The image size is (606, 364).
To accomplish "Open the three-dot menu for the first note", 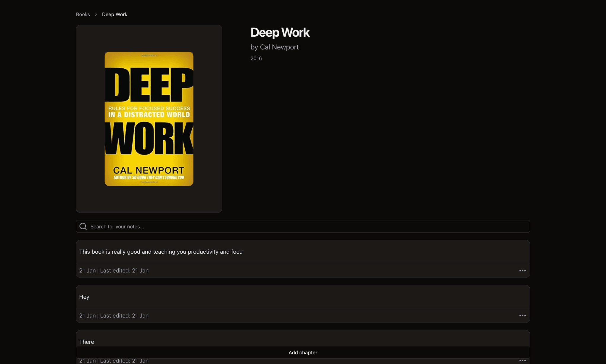I will tap(522, 270).
